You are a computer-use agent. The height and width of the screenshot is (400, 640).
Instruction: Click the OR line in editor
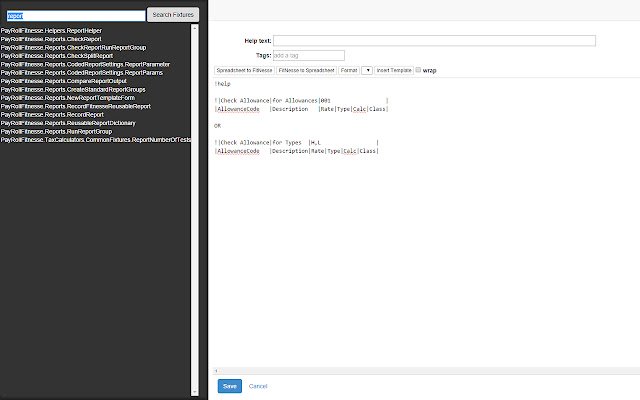click(218, 126)
